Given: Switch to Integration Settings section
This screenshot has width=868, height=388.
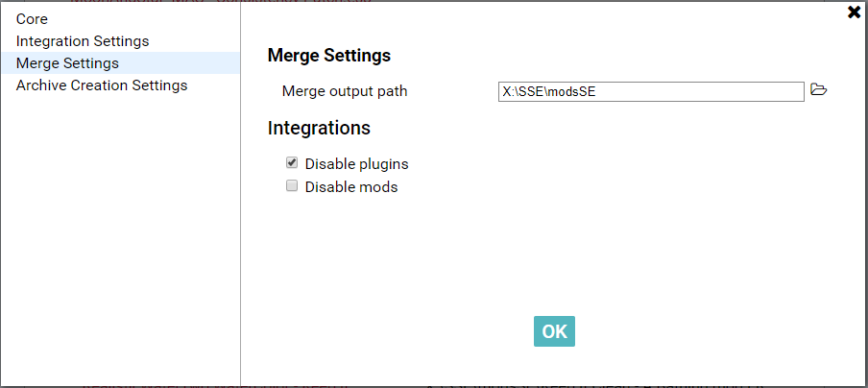Looking at the screenshot, I should coord(83,41).
